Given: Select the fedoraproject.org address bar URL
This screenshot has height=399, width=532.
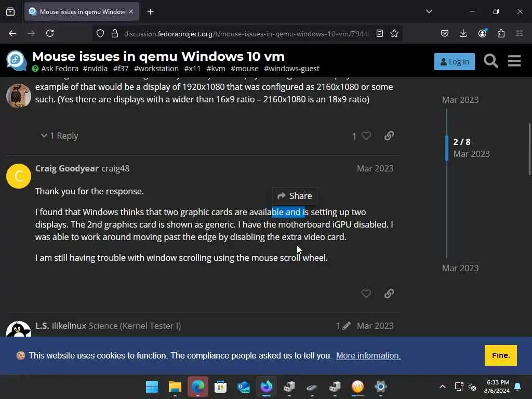Looking at the screenshot, I should click(x=246, y=34).
